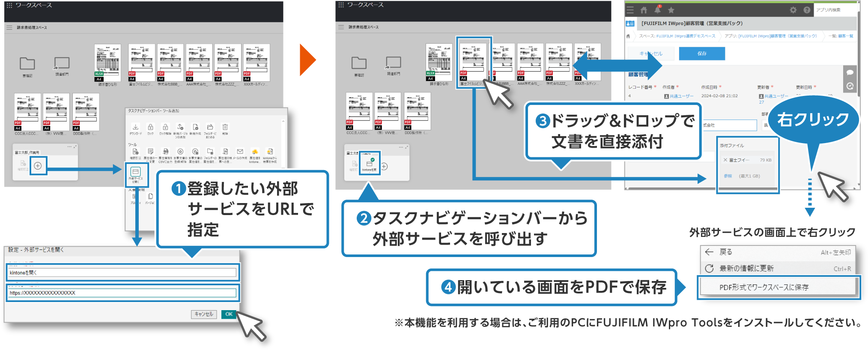
Task: Open the 要確認 folder in left workspace
Action: tap(27, 64)
